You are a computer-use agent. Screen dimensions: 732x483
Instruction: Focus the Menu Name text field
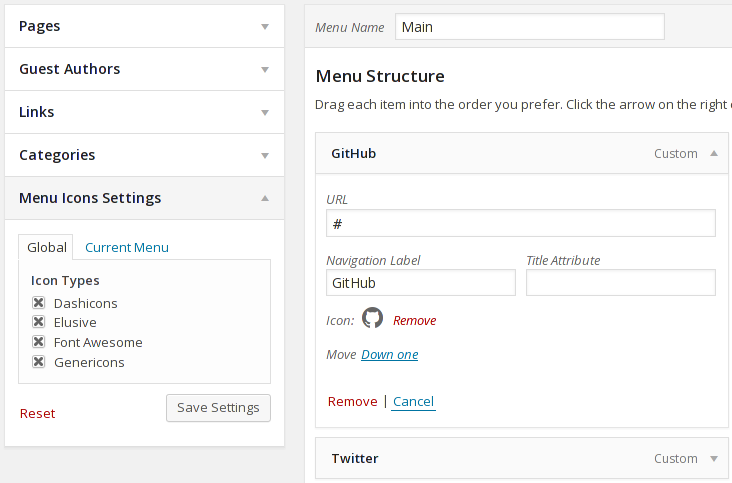[x=529, y=27]
